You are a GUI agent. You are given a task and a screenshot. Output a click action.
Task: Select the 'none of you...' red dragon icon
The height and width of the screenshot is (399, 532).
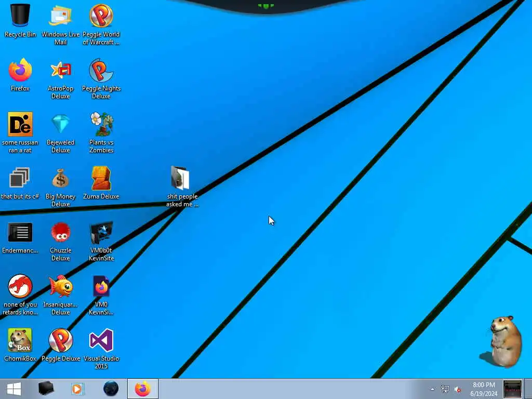point(20,295)
